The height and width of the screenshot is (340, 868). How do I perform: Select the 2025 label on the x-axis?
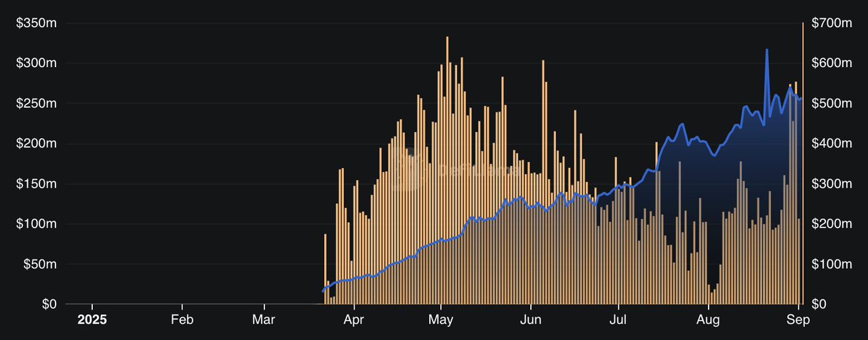(92, 318)
